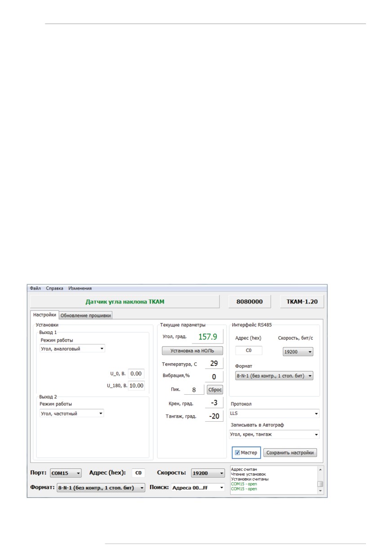Click log line Адрес считан
392x557 pixels.
(244, 469)
